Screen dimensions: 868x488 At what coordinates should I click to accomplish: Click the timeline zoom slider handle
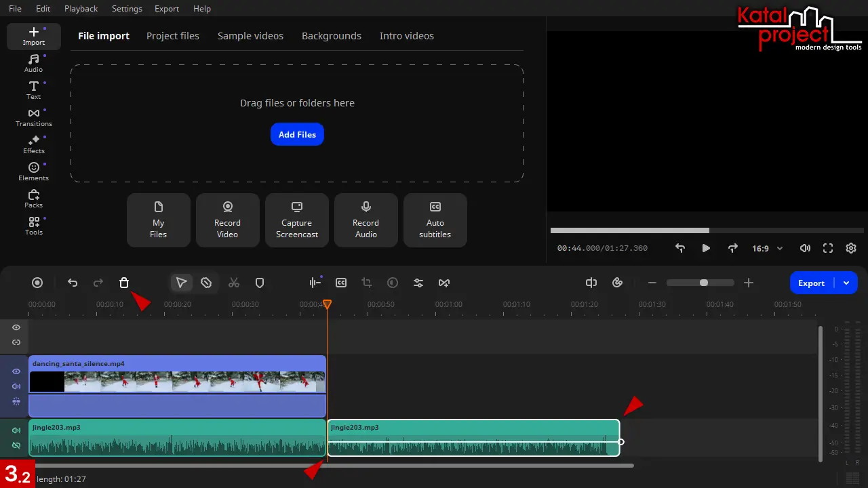pyautogui.click(x=704, y=283)
